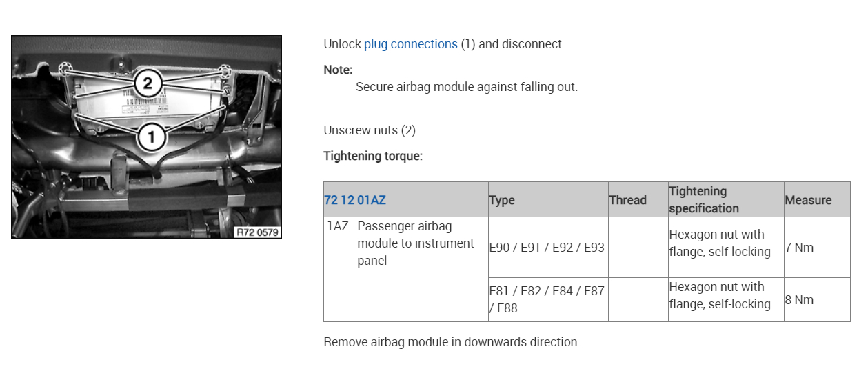Open the "plug connections" link
The width and height of the screenshot is (868, 369).
pyautogui.click(x=410, y=44)
